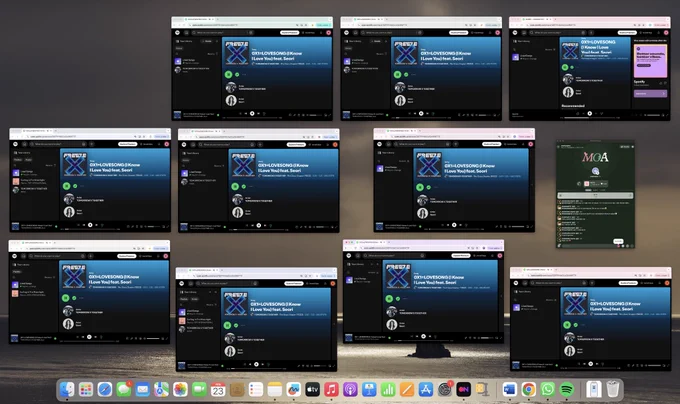Click "Recommended" heading in purple-ad Spotify window
Screen dimensions: 680x404
(x=573, y=106)
